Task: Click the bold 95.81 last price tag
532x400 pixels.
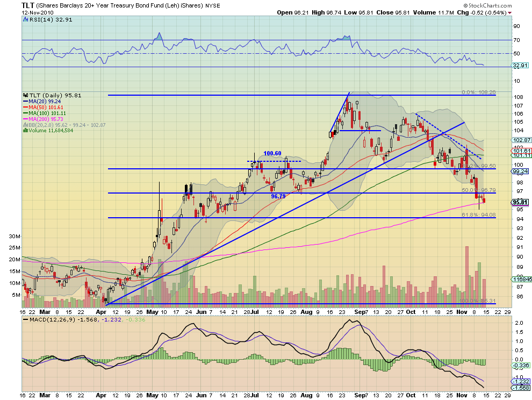Action: tap(520, 202)
